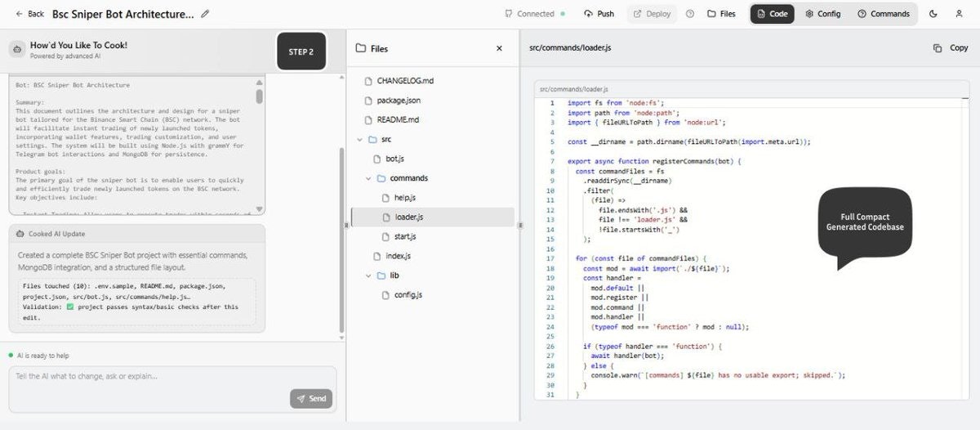Click the help.js file icon

(386, 198)
